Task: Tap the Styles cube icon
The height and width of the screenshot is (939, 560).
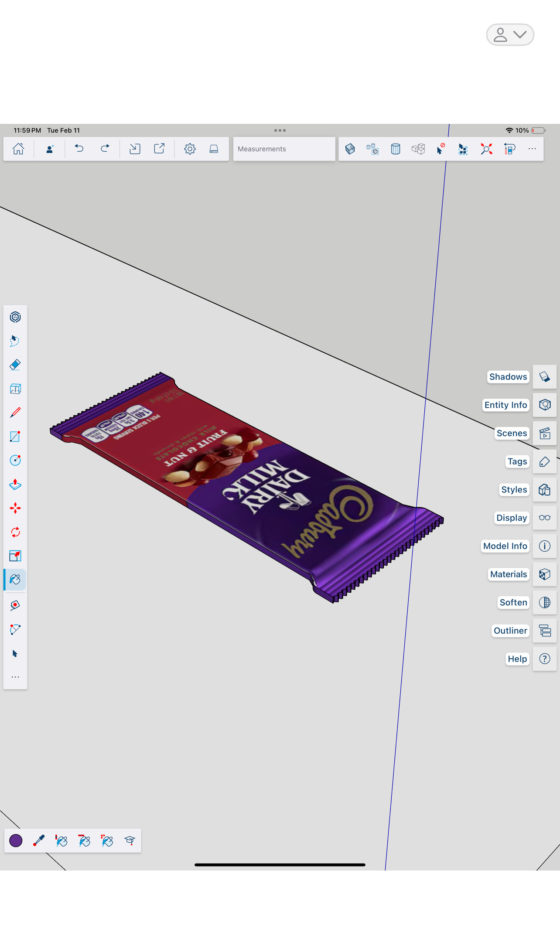Action: point(545,490)
